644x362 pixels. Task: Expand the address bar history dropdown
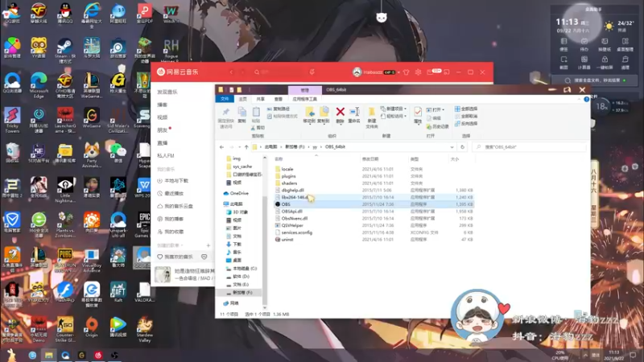(x=452, y=147)
